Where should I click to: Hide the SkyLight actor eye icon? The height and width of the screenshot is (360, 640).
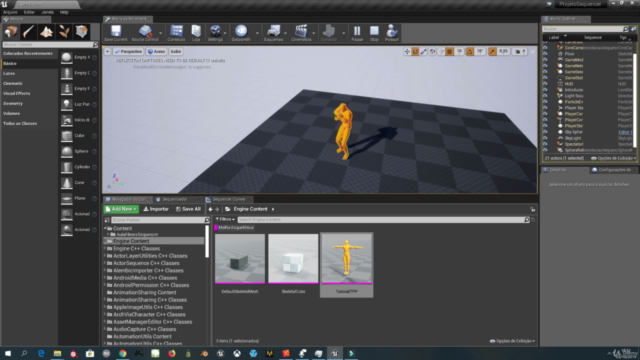tap(545, 138)
